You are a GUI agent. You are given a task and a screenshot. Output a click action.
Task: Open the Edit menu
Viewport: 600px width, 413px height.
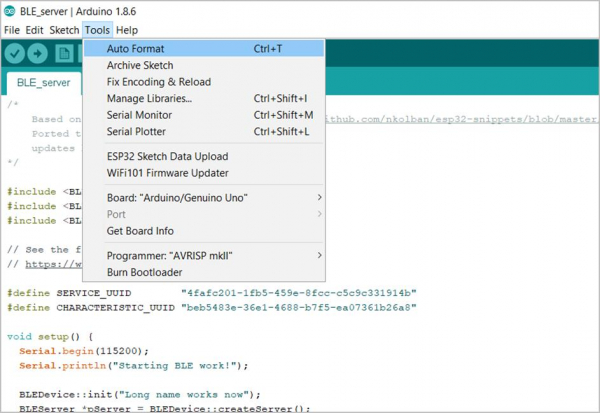(x=34, y=30)
